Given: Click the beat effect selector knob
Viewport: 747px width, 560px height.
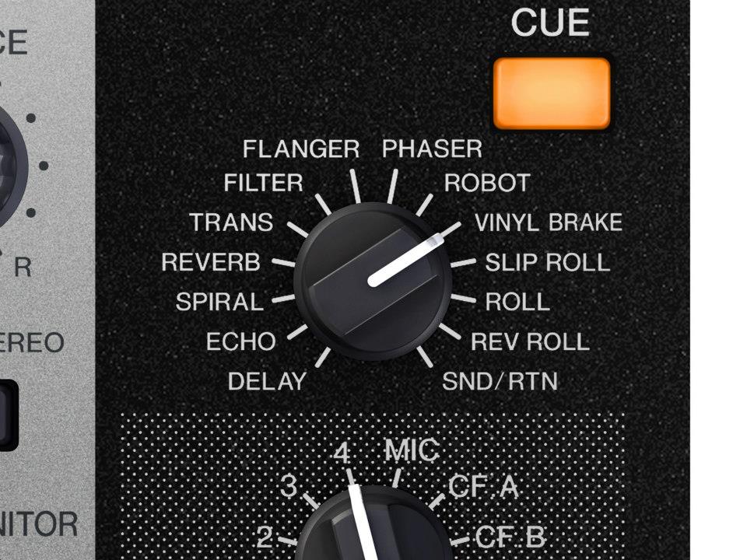Looking at the screenshot, I should click(x=372, y=281).
